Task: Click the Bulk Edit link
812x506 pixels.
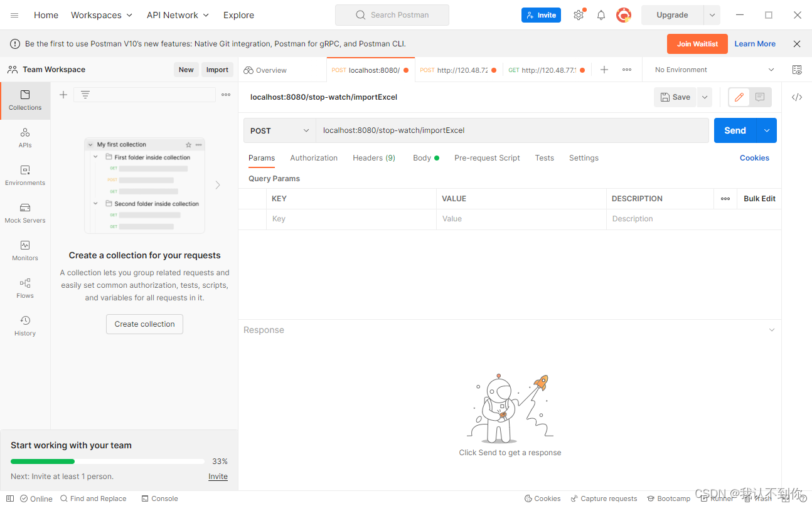Action: (x=759, y=199)
